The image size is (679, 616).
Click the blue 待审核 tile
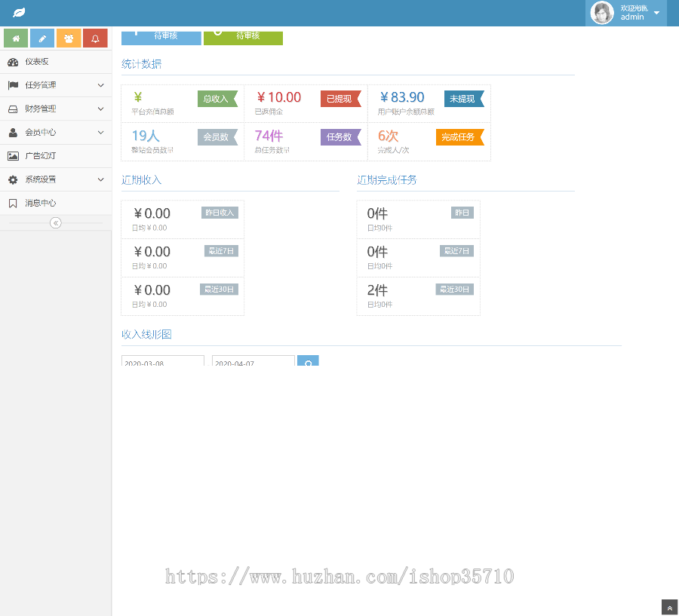tap(161, 38)
